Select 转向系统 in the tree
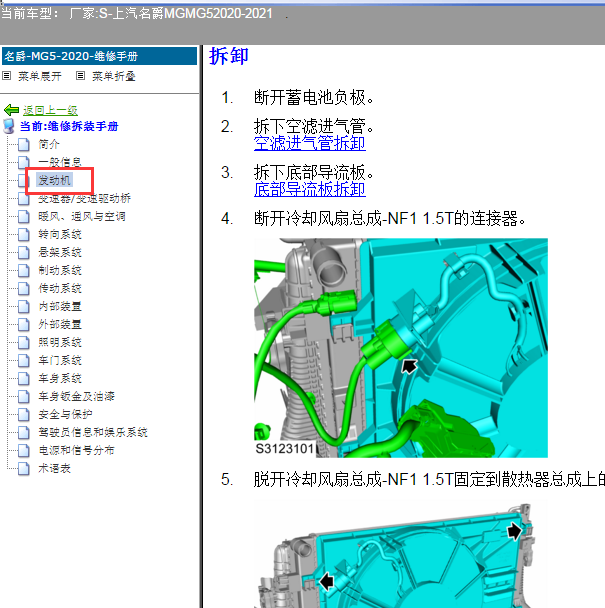 [60, 234]
